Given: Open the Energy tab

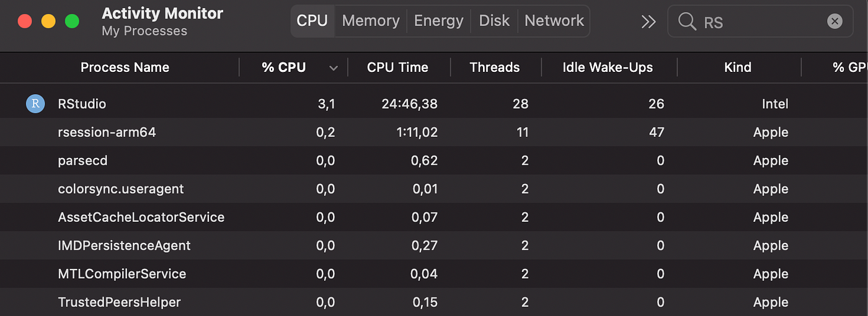Looking at the screenshot, I should 438,21.
